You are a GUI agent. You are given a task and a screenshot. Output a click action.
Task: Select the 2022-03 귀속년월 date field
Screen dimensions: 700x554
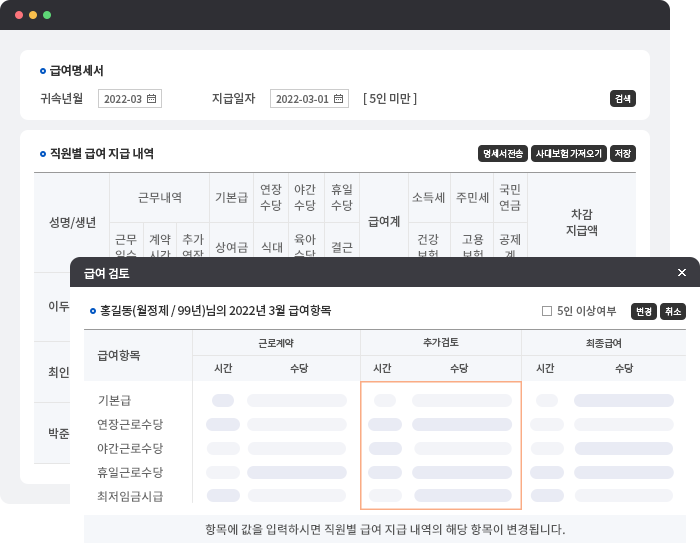(123, 99)
